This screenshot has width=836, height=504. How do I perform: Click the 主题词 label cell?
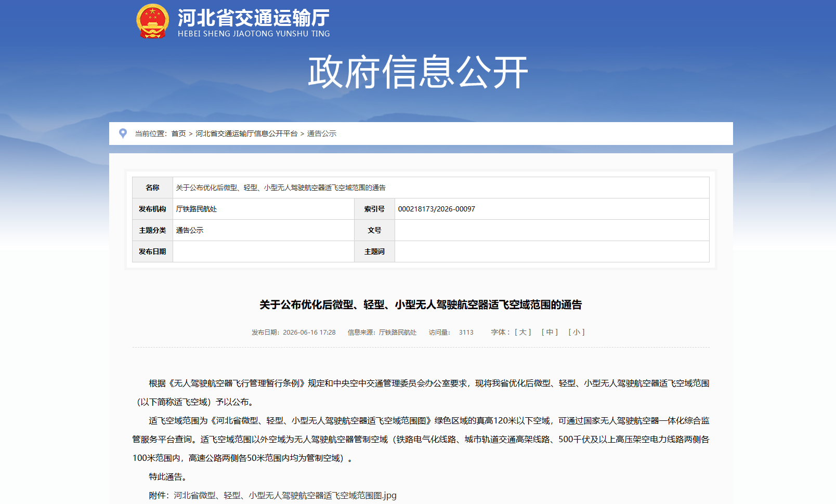tap(374, 251)
